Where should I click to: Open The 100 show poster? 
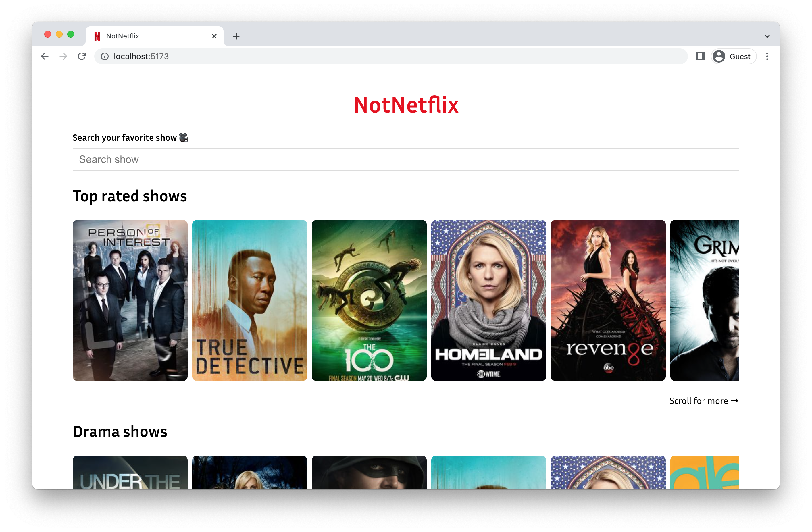(369, 300)
